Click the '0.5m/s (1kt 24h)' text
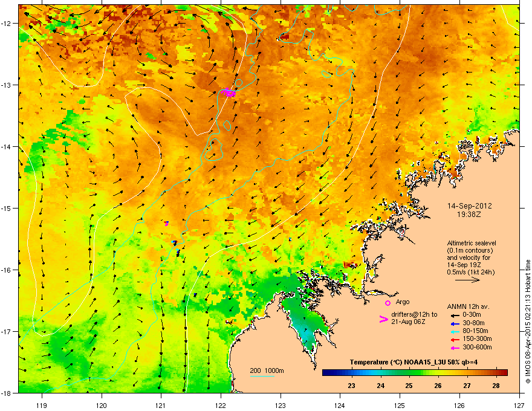The width and height of the screenshot is (532, 411). point(470,272)
